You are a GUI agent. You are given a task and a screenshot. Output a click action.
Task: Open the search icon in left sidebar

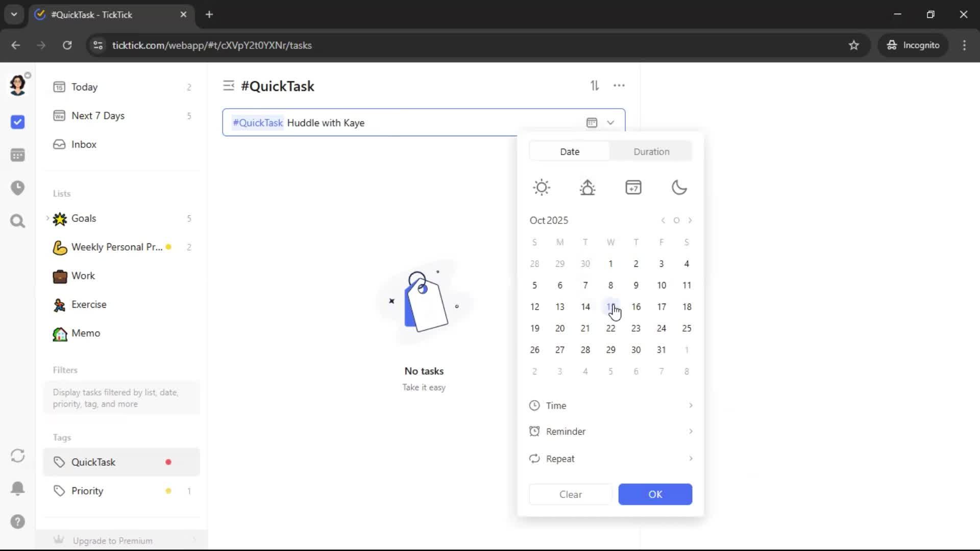point(18,221)
